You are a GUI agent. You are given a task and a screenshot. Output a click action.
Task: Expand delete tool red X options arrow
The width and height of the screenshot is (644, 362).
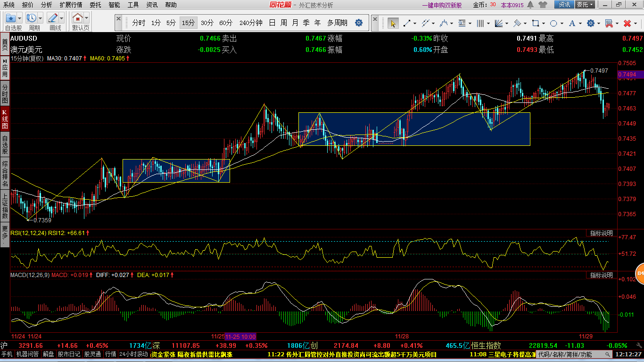tap(635, 23)
